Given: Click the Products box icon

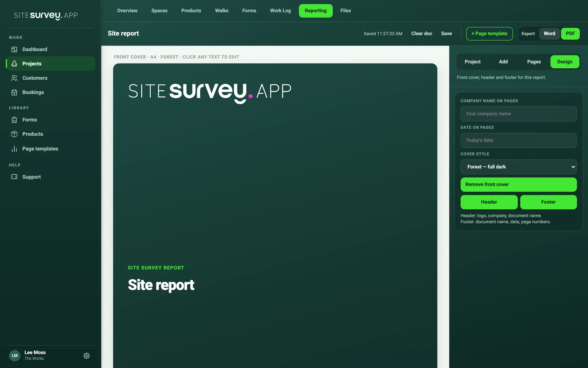Looking at the screenshot, I should click(x=14, y=134).
